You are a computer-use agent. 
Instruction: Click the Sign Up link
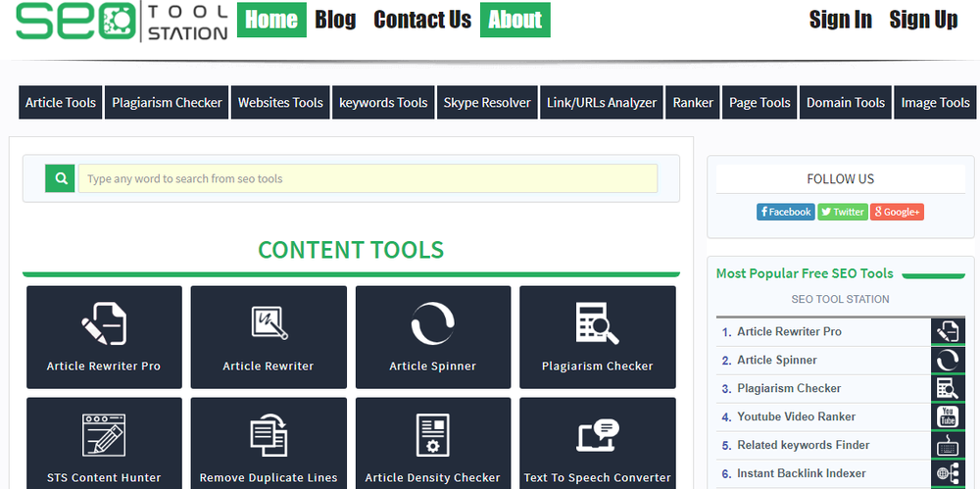923,20
